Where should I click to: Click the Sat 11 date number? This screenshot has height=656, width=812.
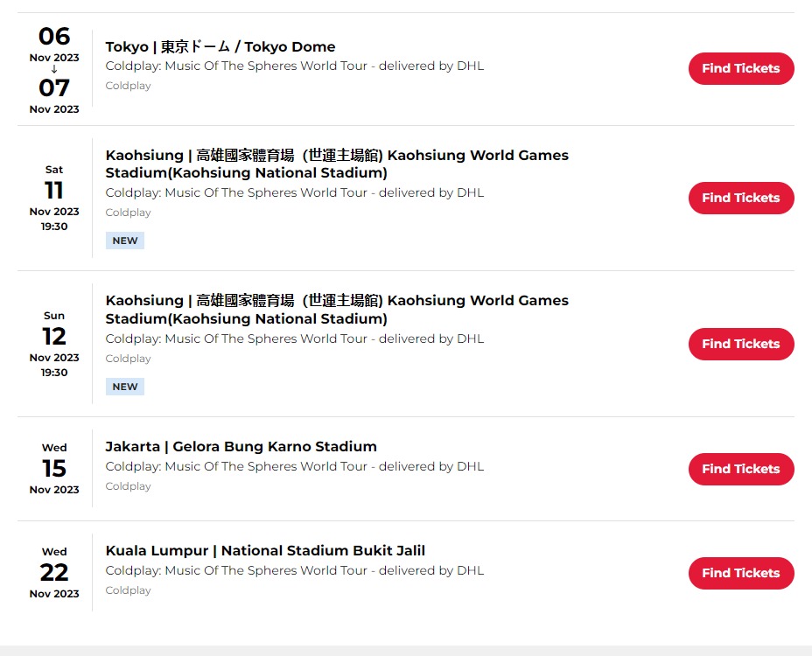pos(54,191)
